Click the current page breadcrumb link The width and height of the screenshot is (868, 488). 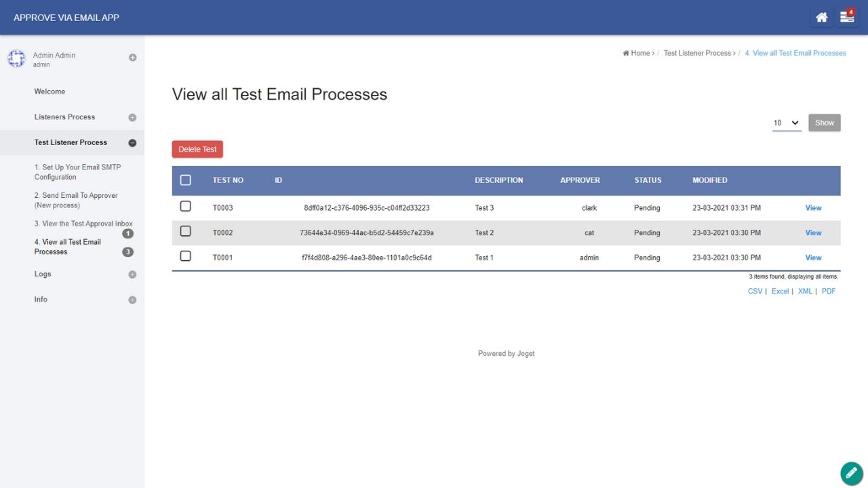(795, 53)
